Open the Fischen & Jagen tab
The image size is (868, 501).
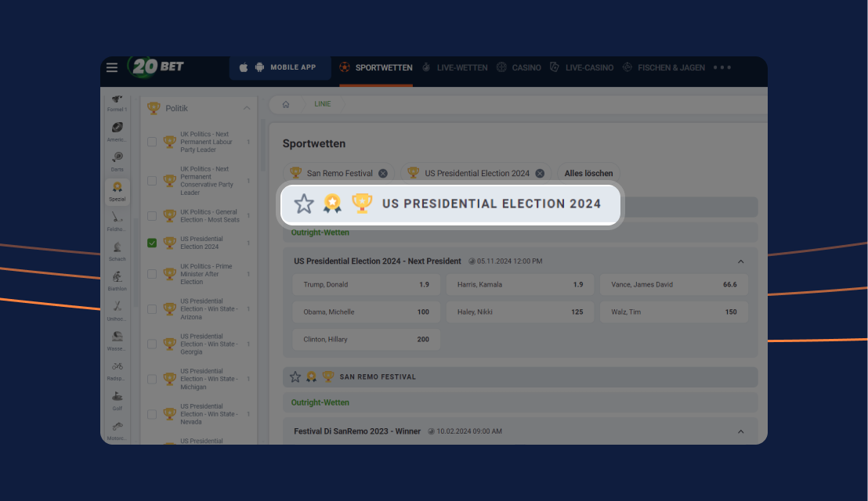664,67
